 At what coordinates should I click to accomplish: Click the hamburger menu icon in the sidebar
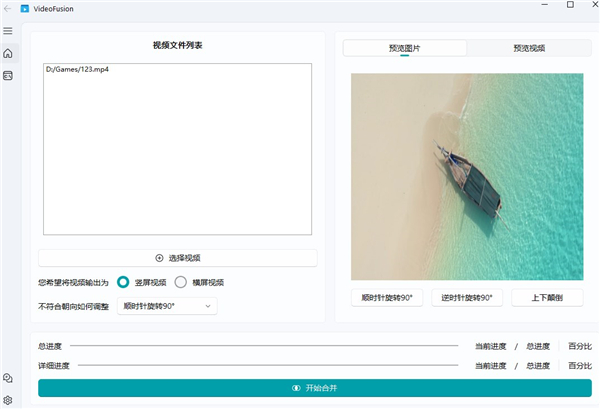pyautogui.click(x=8, y=31)
